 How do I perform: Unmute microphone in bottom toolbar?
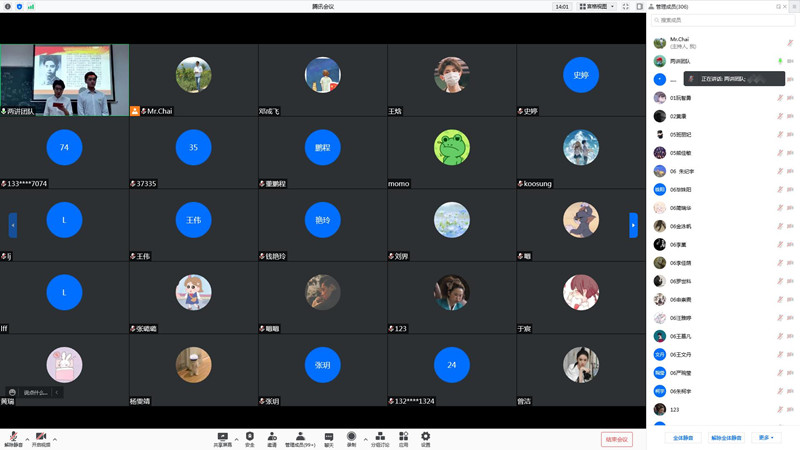pos(13,439)
